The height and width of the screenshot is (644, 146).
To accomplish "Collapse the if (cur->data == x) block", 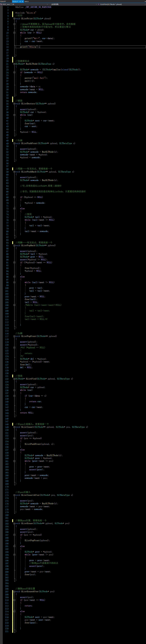I will click(14, 396).
